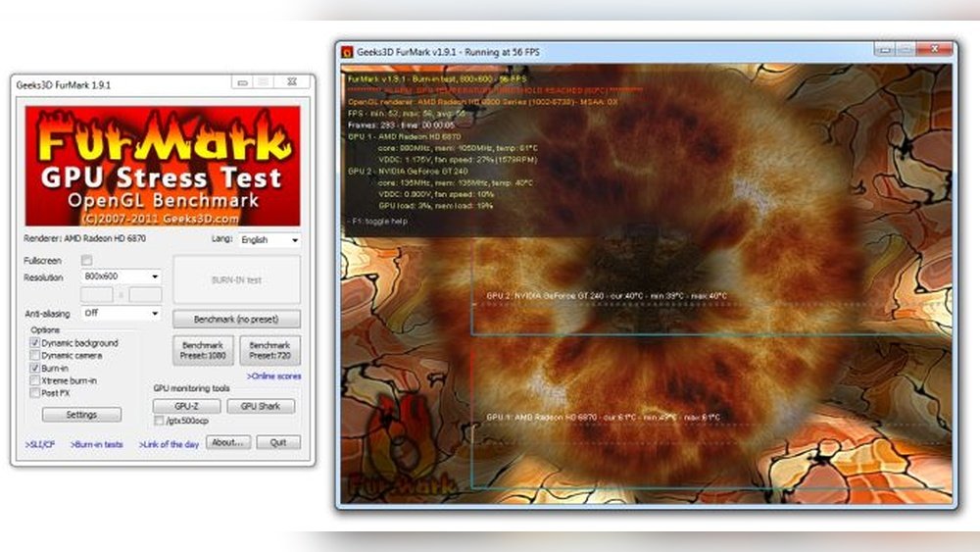Open the GPU Shark monitoring tool
The width and height of the screenshot is (980, 552).
261,406
